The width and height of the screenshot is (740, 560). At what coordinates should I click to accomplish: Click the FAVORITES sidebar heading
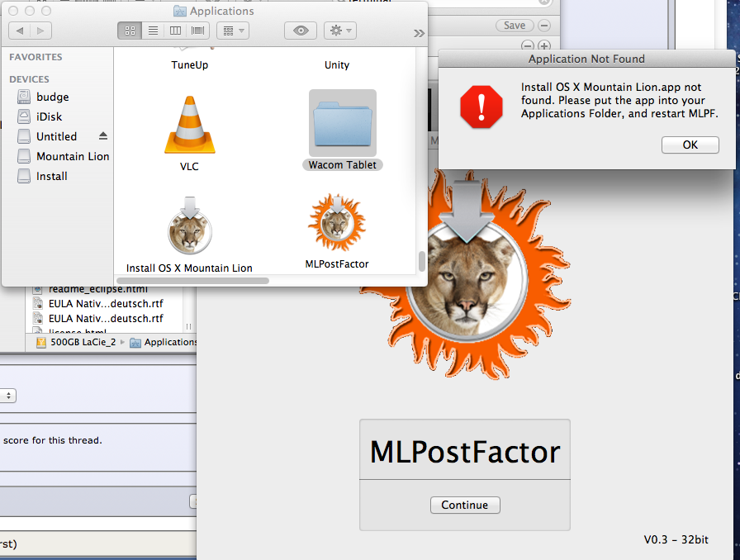[x=36, y=57]
